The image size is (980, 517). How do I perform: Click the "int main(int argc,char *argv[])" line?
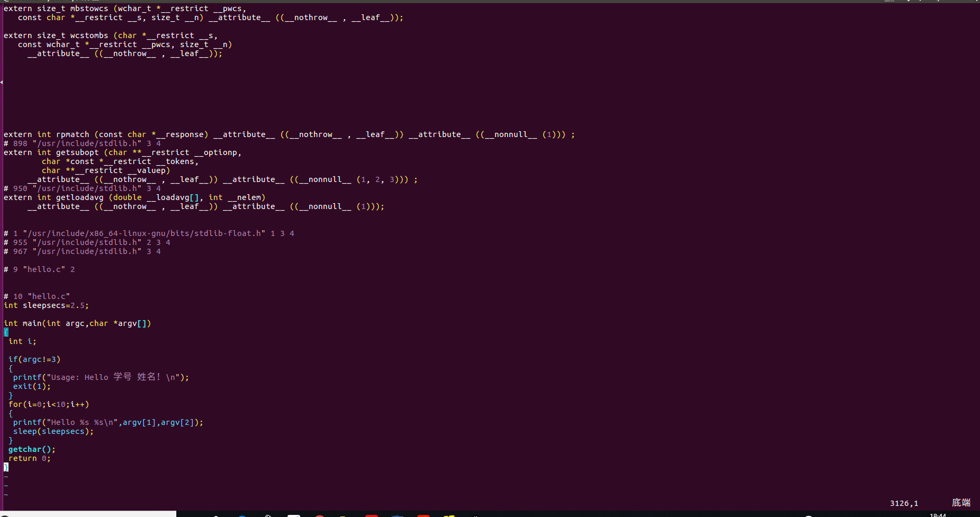pyautogui.click(x=77, y=323)
